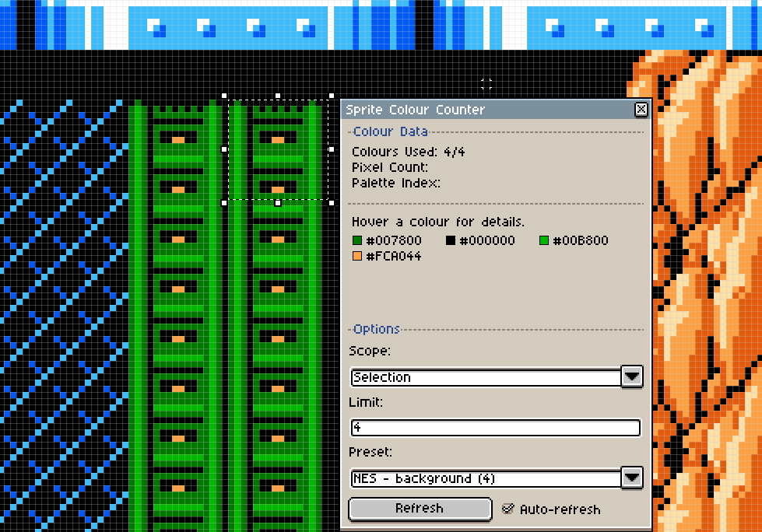Screen dimensions: 762x532
Task: Toggle the Auto-refresh checkbox
Action: (x=507, y=508)
